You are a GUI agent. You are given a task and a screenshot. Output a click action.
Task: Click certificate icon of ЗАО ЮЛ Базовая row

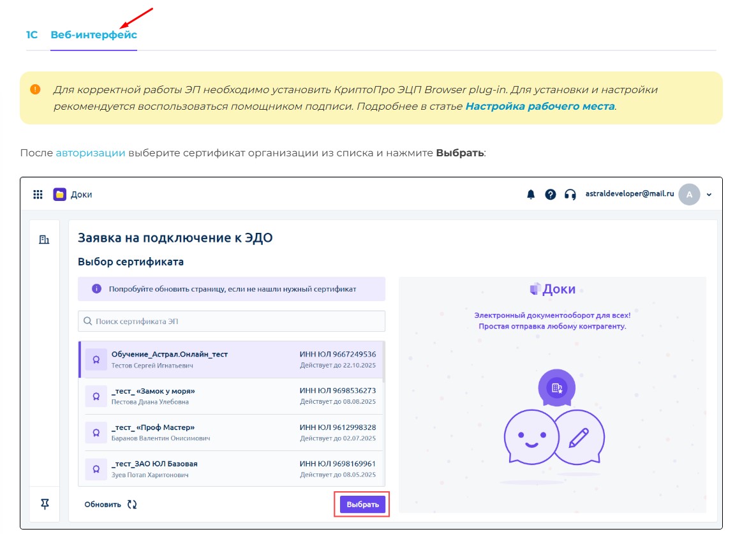(96, 469)
